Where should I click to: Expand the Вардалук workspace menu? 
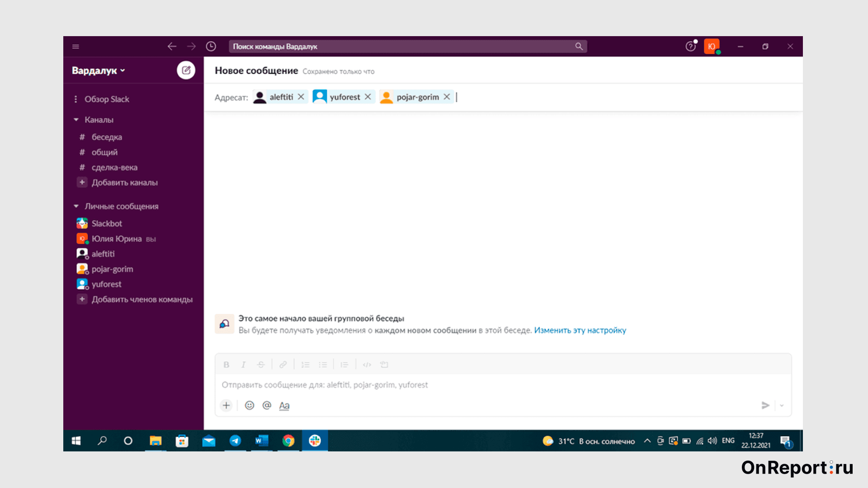(x=98, y=70)
